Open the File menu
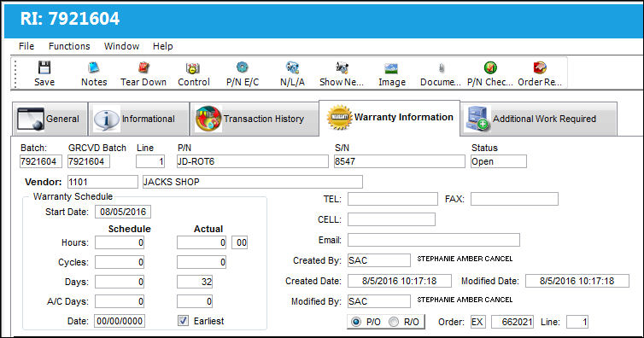 coord(26,46)
